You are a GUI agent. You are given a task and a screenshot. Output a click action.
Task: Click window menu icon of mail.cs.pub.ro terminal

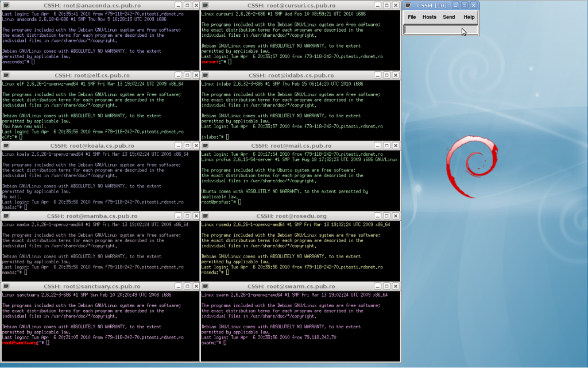pyautogui.click(x=206, y=145)
